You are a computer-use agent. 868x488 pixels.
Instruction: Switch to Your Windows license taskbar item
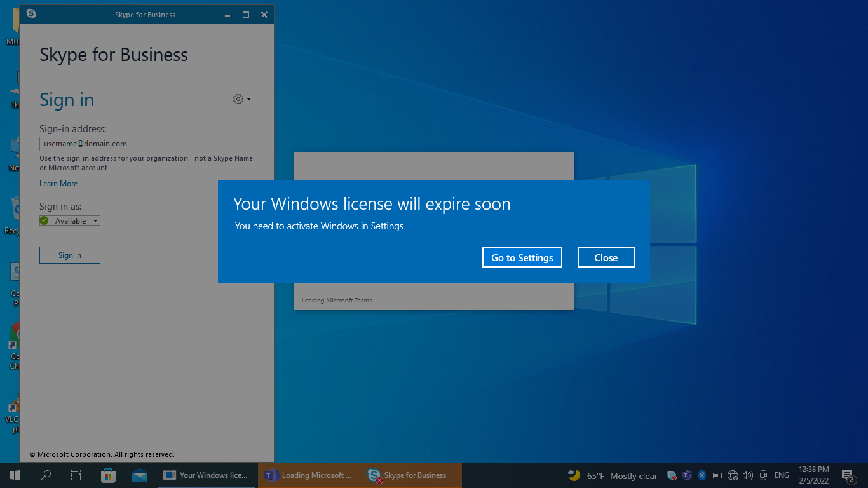pyautogui.click(x=207, y=475)
